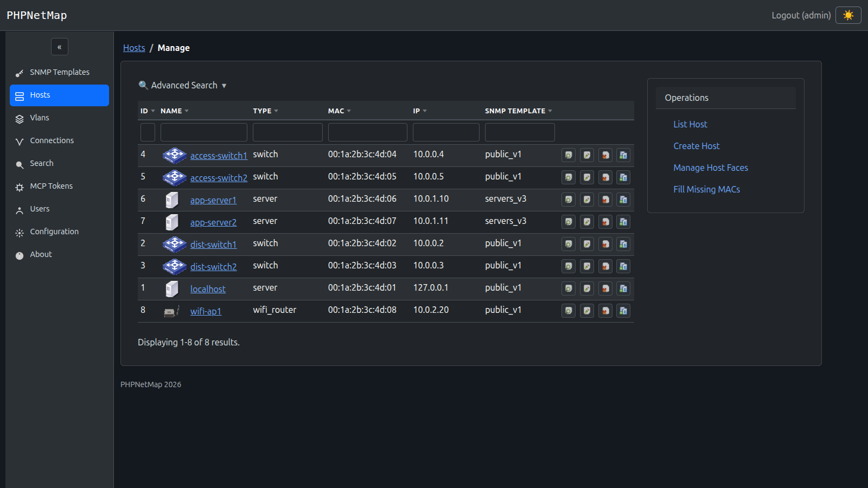The width and height of the screenshot is (868, 488).
Task: Edit icon for dist-switch2 row
Action: pos(587,266)
